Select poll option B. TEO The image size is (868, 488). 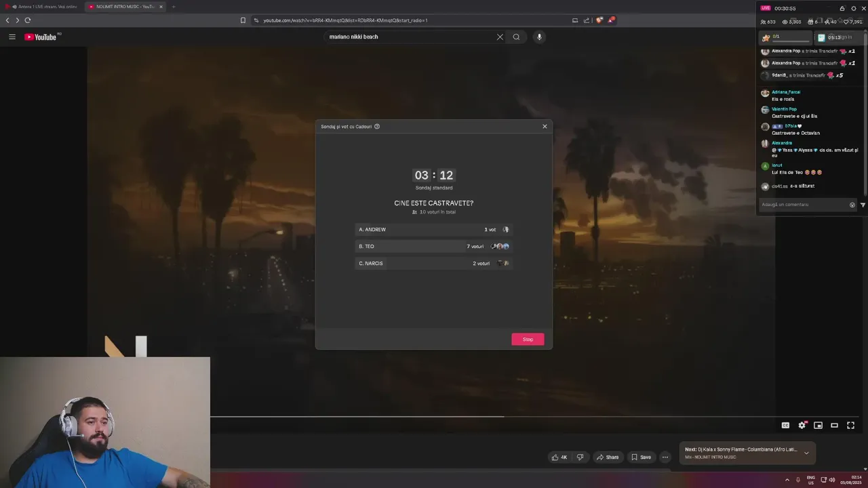pyautogui.click(x=434, y=246)
